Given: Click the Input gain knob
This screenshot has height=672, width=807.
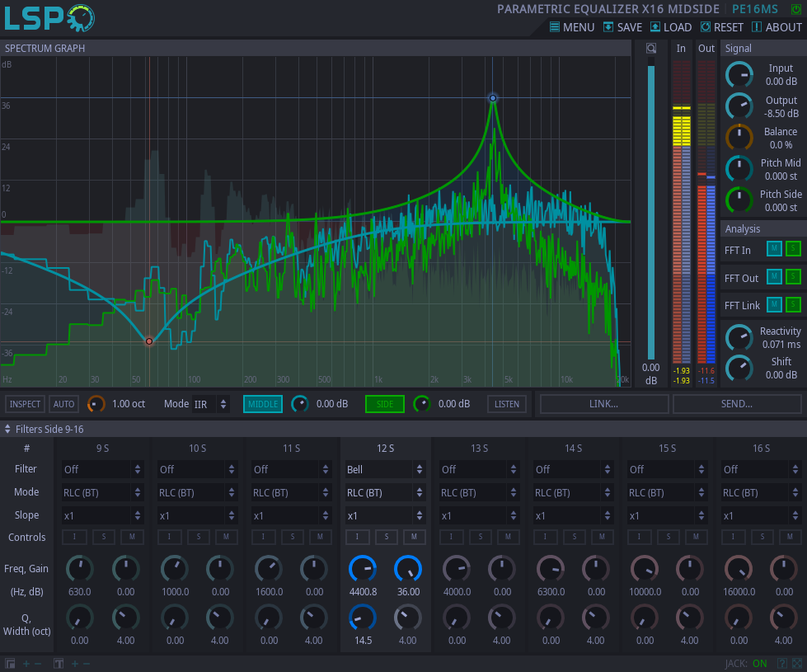Looking at the screenshot, I should [x=739, y=75].
